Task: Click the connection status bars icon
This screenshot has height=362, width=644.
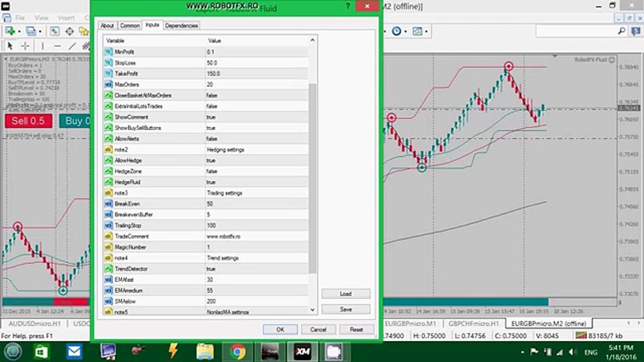Action: [581, 335]
